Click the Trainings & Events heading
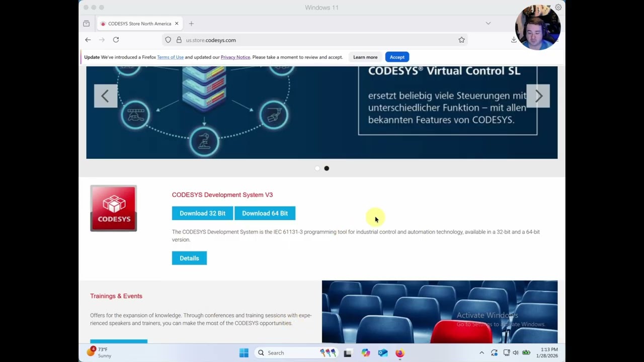This screenshot has width=644, height=362. click(116, 296)
